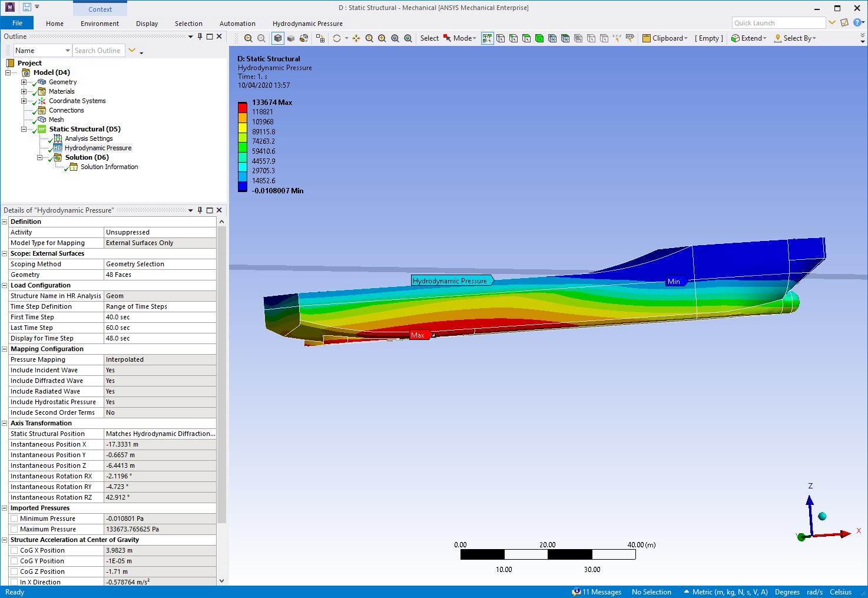Select the Zoom In tool

(369, 38)
